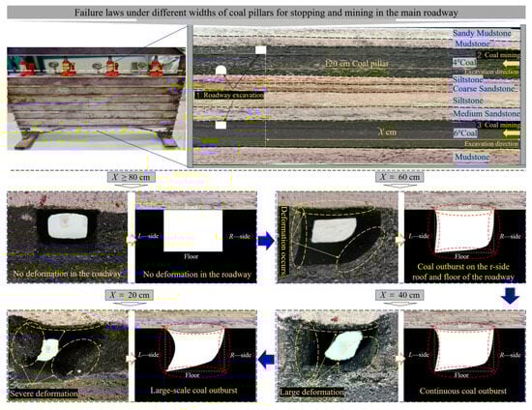The height and width of the screenshot is (410, 532).
Task: Click 'R—side' label in the Continuous coal outburst diagram
Action: point(510,355)
